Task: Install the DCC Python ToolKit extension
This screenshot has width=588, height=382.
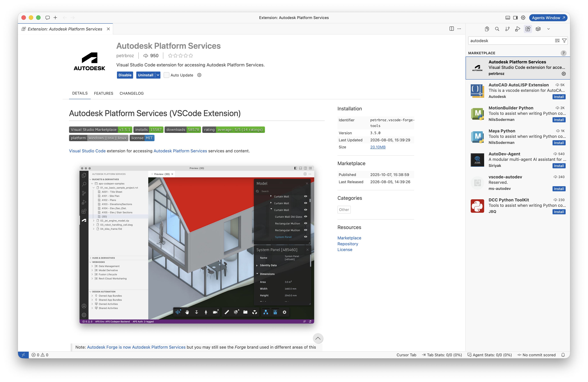Action: coord(559,212)
